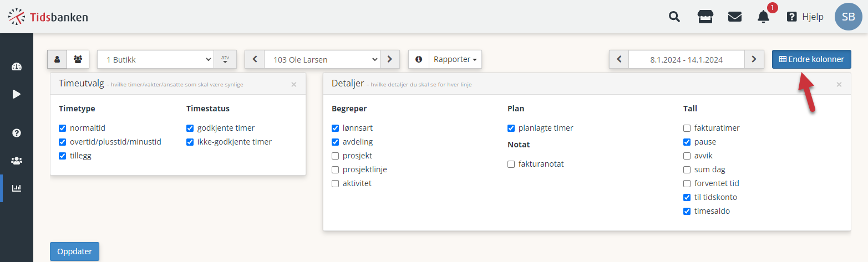The height and width of the screenshot is (262, 868).
Task: Enable the prosjekt checkbox
Action: click(335, 156)
